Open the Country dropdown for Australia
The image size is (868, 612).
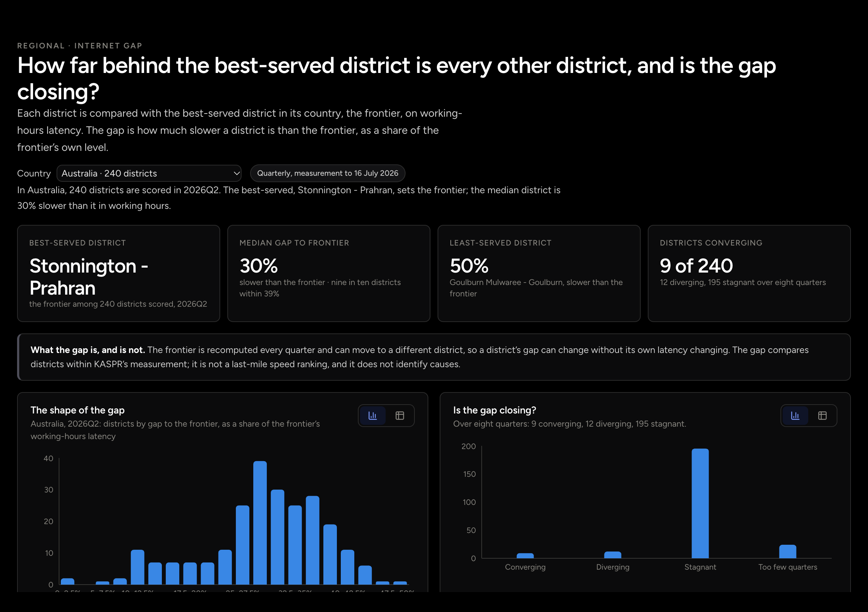(x=149, y=173)
